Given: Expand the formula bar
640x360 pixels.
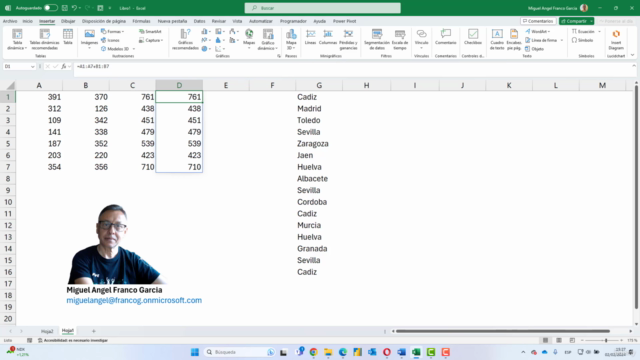Looking at the screenshot, I should click(x=634, y=66).
